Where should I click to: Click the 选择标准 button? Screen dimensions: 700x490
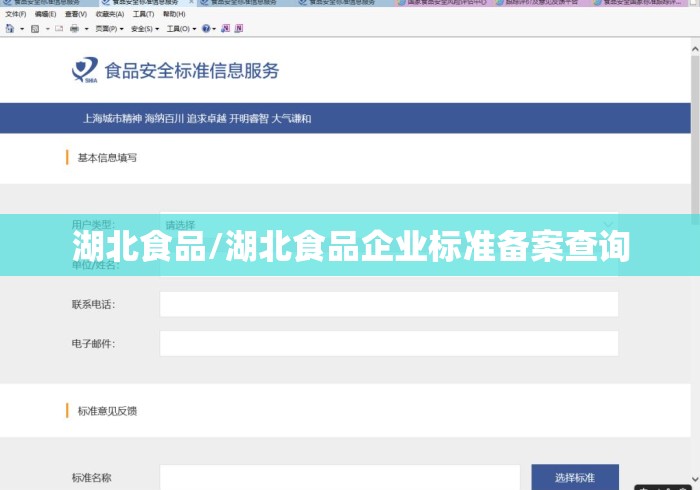click(x=575, y=478)
